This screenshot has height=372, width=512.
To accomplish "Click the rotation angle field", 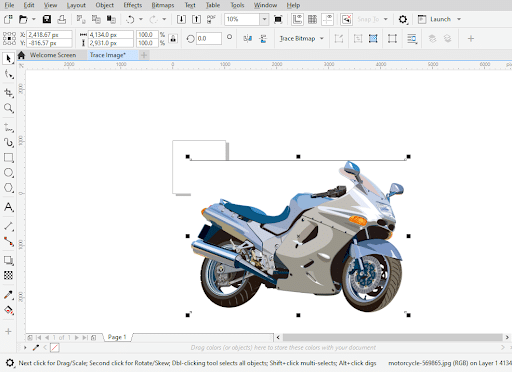I will [209, 39].
